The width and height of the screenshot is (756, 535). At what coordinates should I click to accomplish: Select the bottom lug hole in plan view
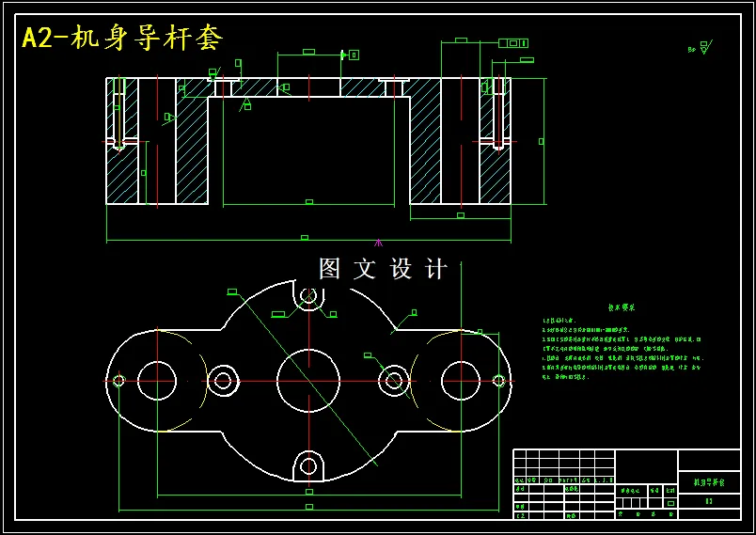pos(308,466)
